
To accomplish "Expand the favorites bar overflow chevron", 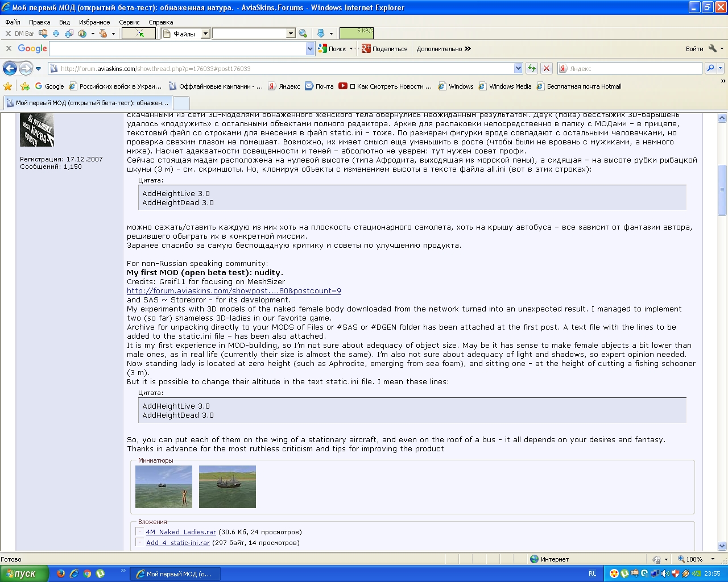I will point(723,82).
